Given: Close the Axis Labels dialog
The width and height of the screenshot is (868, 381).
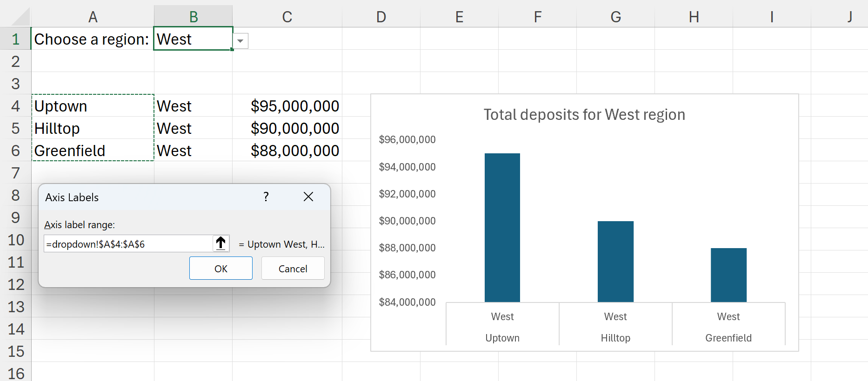Looking at the screenshot, I should (308, 197).
